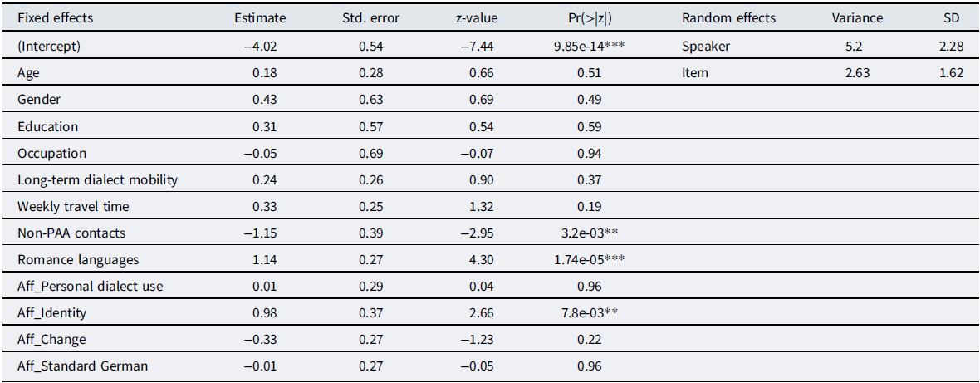Click the Fixed effects column header
The width and height of the screenshot is (980, 383).
coord(55,18)
